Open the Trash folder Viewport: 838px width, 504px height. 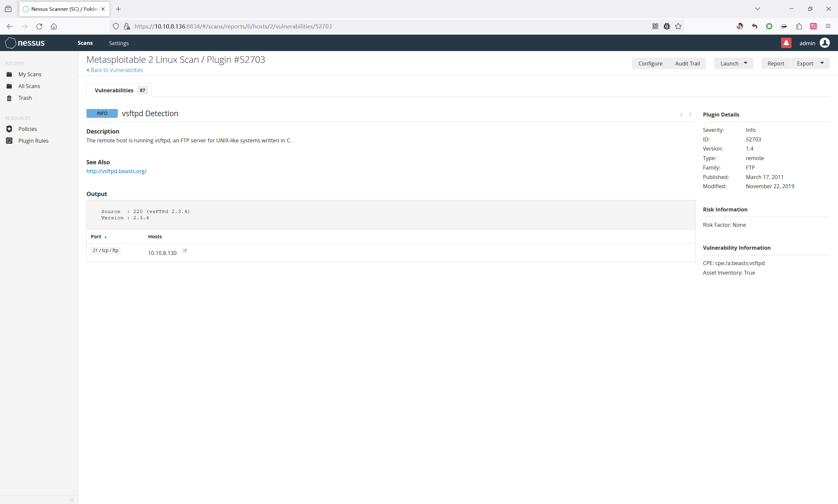[25, 98]
